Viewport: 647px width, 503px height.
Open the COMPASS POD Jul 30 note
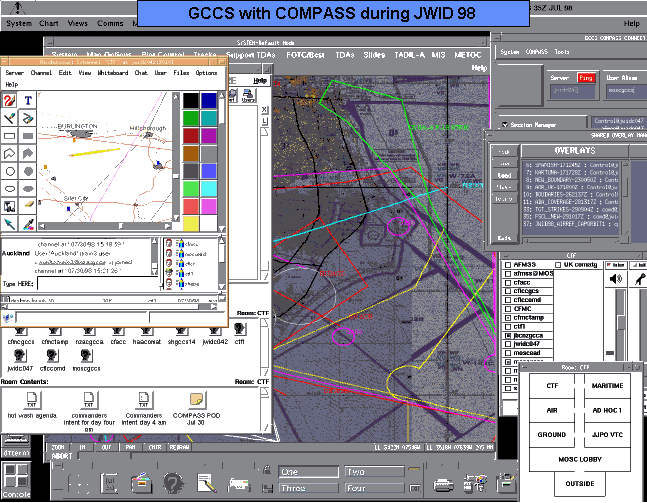pos(196,409)
